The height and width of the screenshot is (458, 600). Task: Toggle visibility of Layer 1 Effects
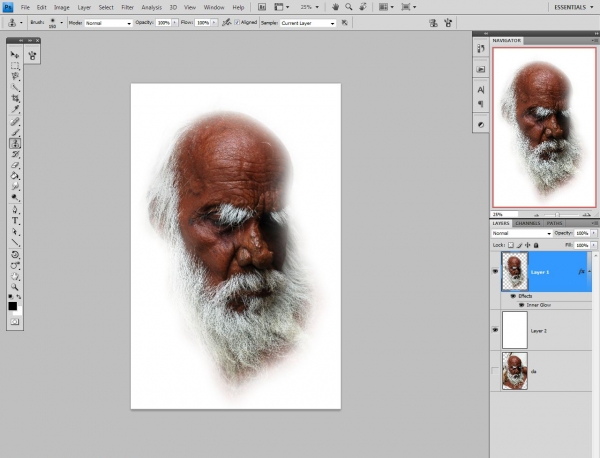(514, 296)
